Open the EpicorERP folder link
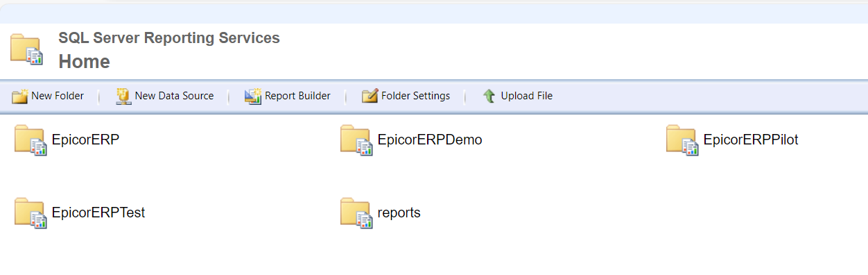 point(86,140)
